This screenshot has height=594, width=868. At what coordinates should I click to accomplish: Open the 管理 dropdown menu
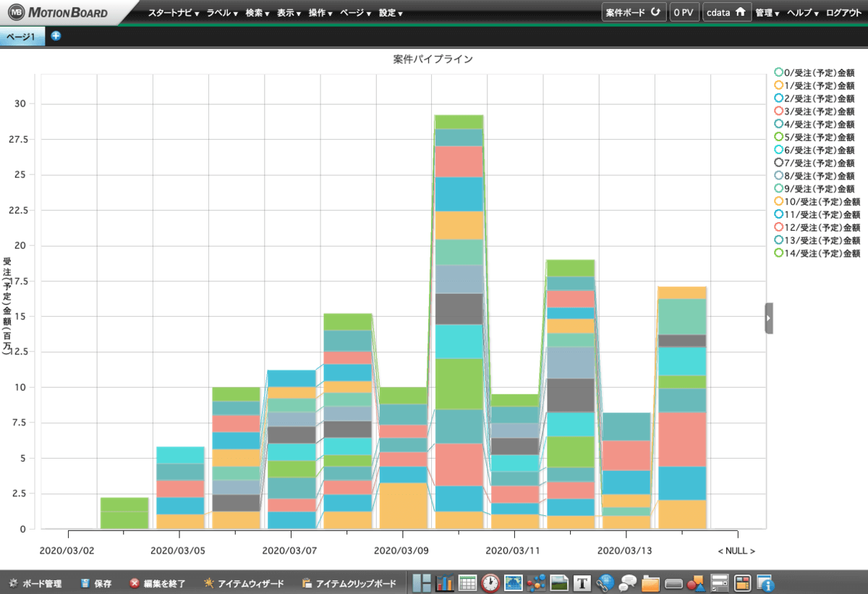point(767,13)
